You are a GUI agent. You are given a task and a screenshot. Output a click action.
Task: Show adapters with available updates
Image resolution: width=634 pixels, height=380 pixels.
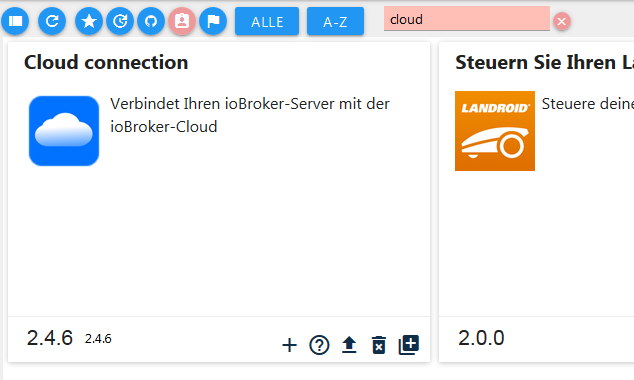pyautogui.click(x=120, y=21)
